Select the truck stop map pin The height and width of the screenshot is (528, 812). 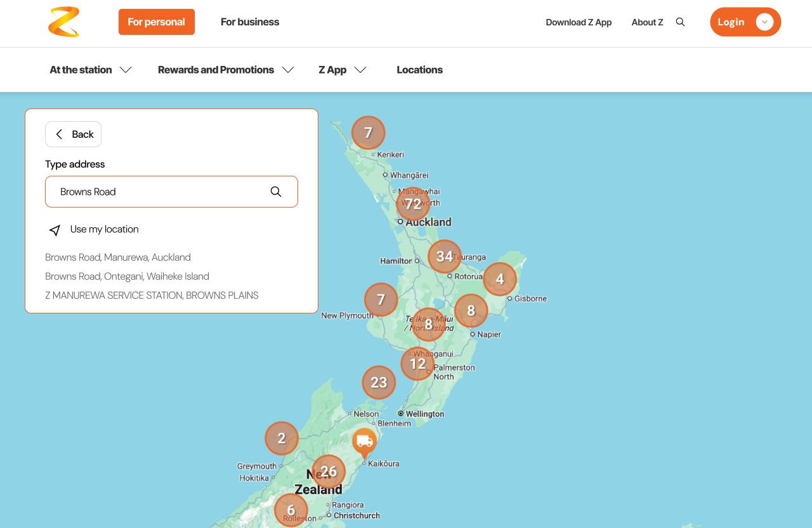point(364,443)
